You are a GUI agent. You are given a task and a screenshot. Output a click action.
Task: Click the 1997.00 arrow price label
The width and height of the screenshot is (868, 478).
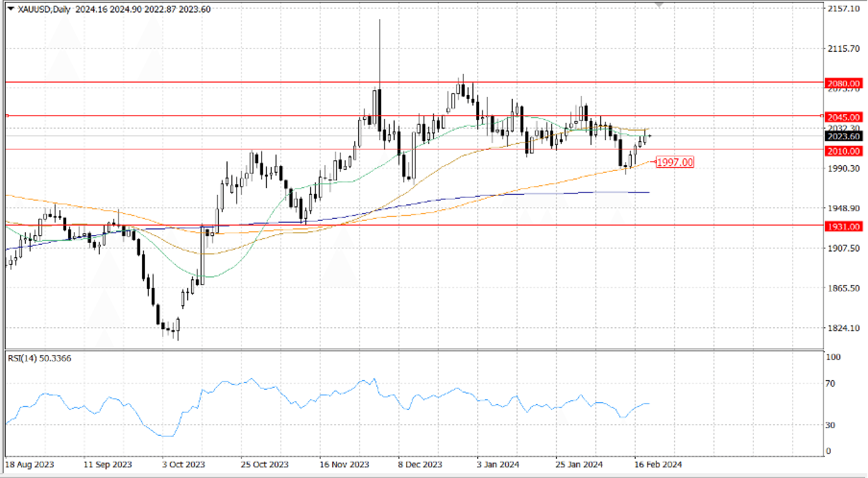(x=675, y=162)
